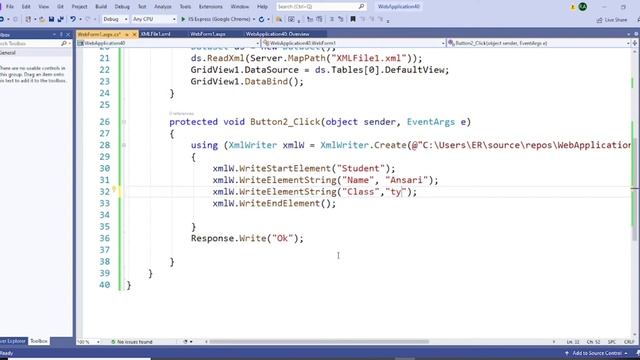Viewport: 640px width, 360px height.
Task: Open the Git menu
Action: tap(60, 7)
